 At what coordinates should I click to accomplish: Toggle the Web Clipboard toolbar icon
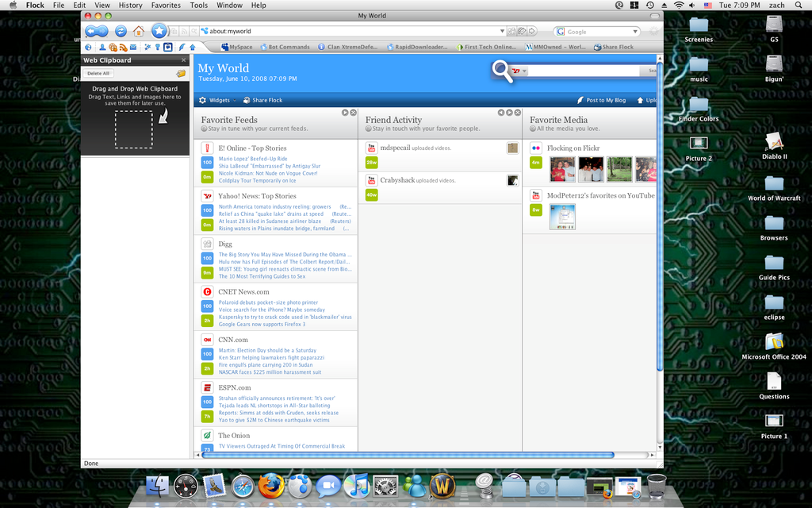(x=168, y=47)
